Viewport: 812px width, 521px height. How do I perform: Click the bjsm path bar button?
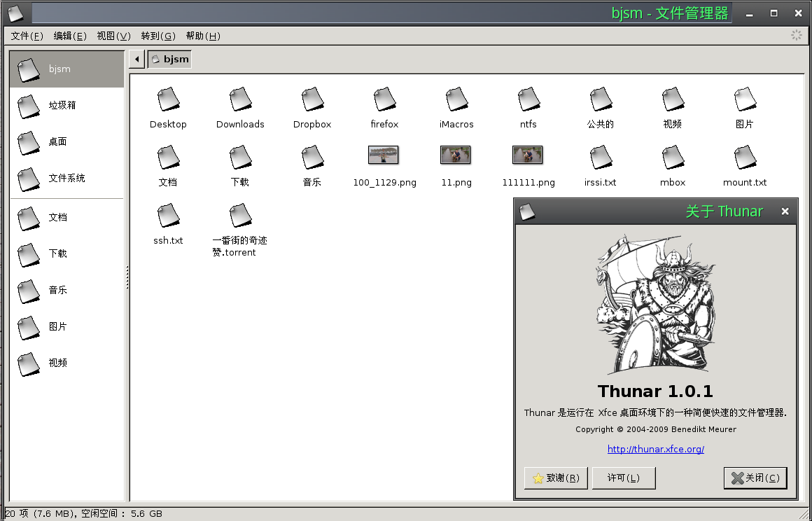[x=170, y=59]
